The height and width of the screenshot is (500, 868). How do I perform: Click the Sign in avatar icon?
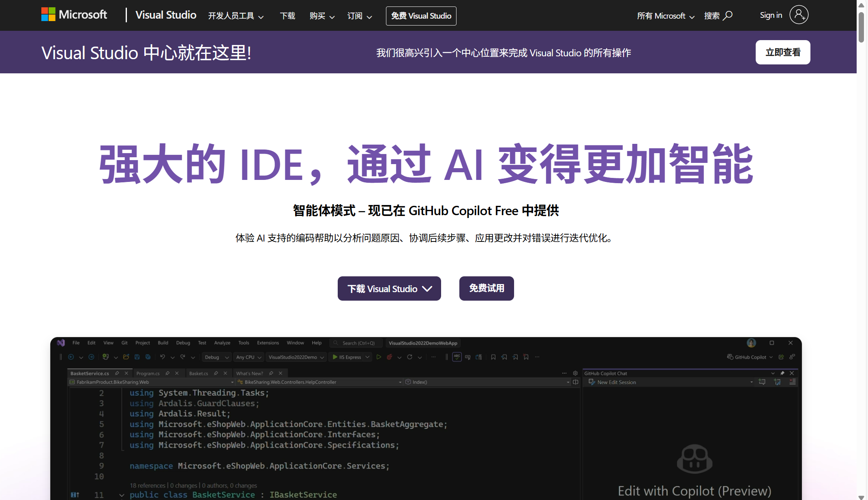point(798,15)
